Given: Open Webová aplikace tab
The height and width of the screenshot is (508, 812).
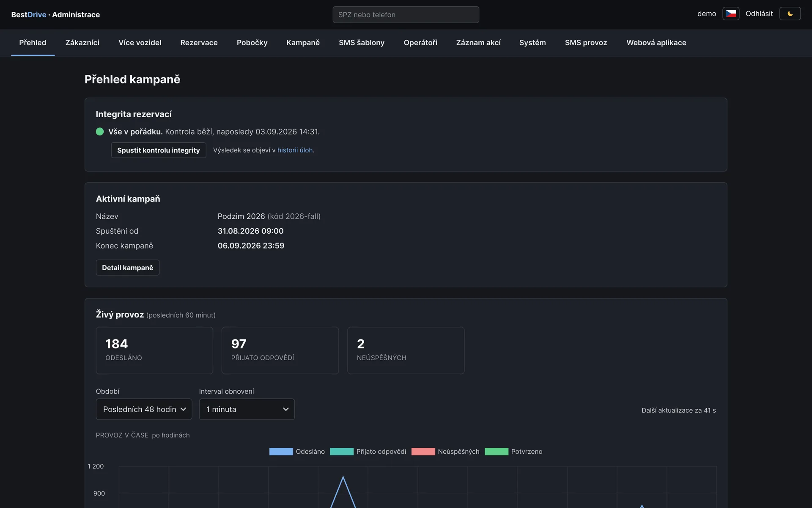Looking at the screenshot, I should 656,43.
